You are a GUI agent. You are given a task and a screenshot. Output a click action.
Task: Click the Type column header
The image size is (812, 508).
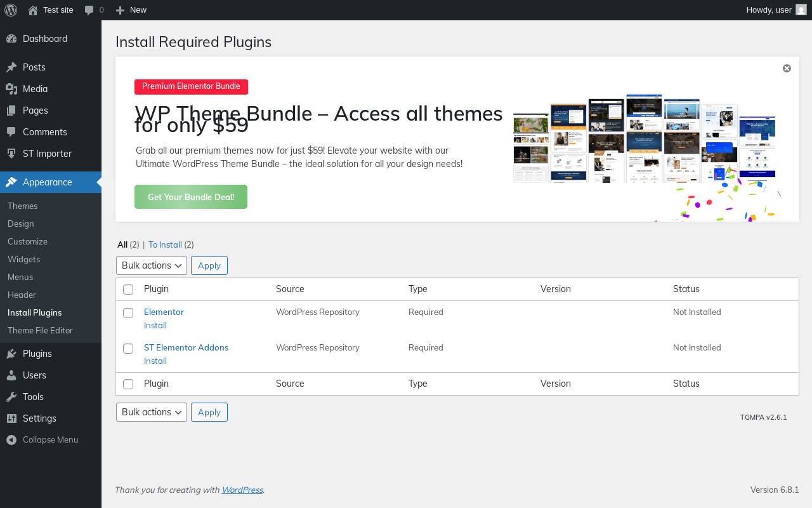pos(418,289)
